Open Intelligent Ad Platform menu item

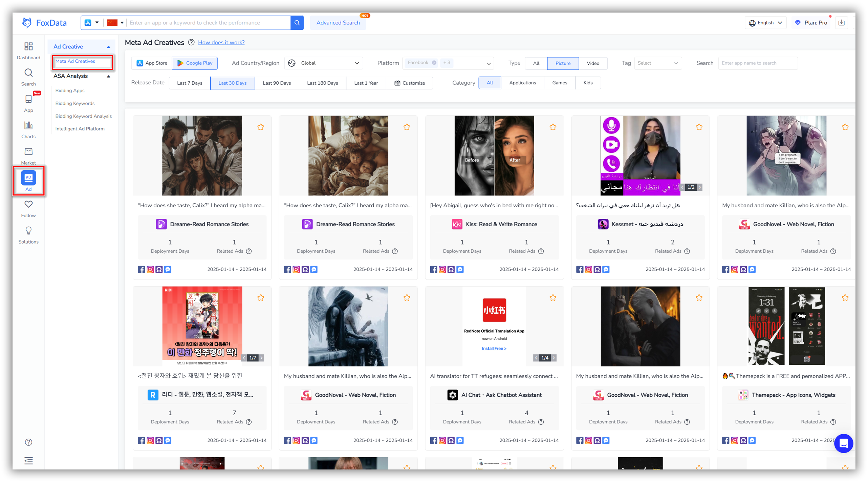(x=80, y=129)
